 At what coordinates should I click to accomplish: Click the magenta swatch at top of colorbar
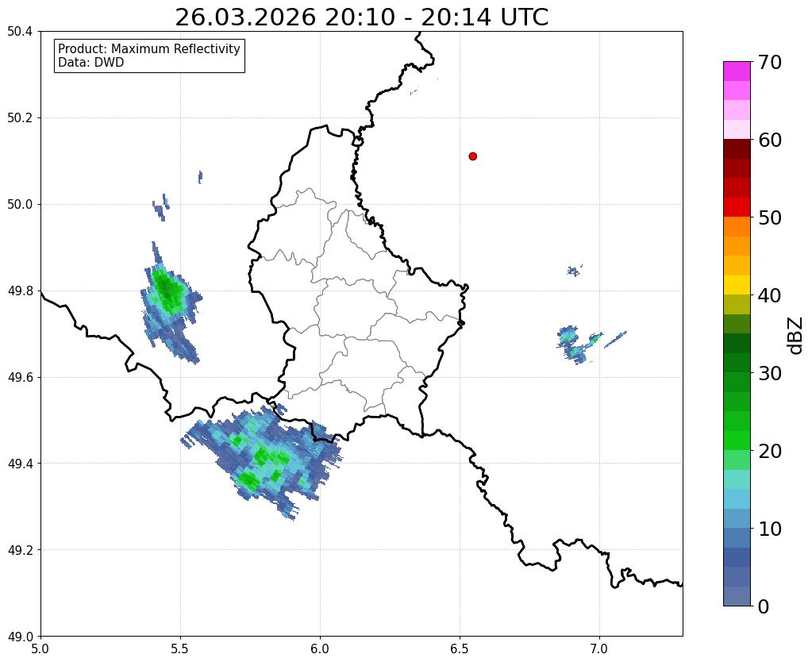(x=737, y=71)
